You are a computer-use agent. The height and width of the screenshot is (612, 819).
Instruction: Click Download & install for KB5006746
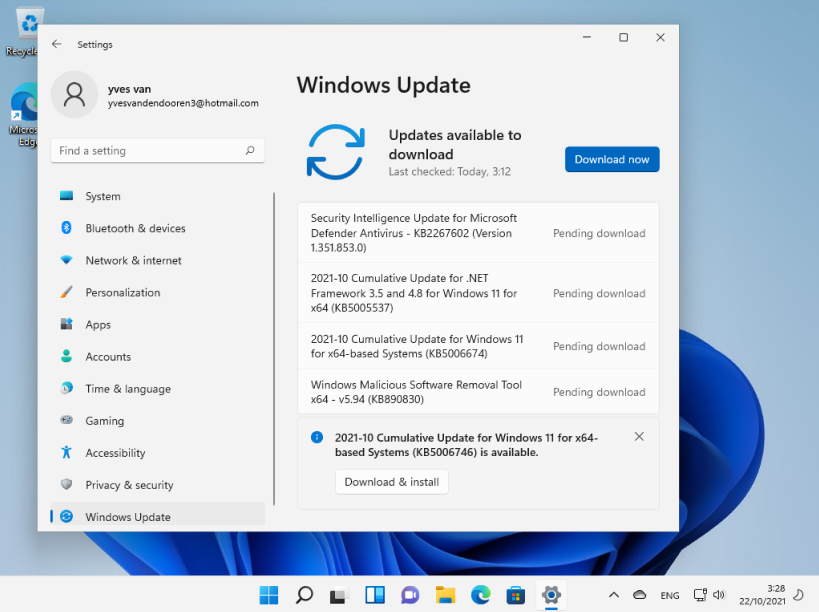(391, 481)
